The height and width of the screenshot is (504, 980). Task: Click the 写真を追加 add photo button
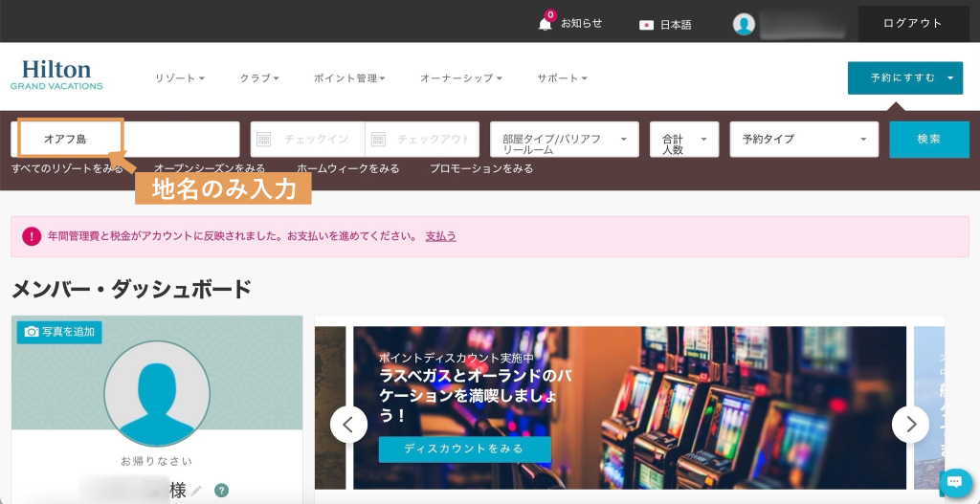[59, 332]
